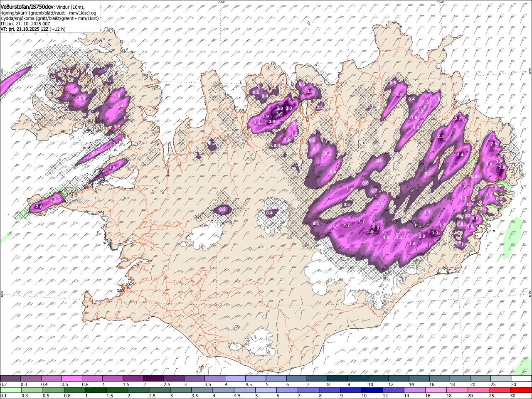Select the 0.5 value in the central highlands
Screen dimensions: 532x399
(x=222, y=209)
